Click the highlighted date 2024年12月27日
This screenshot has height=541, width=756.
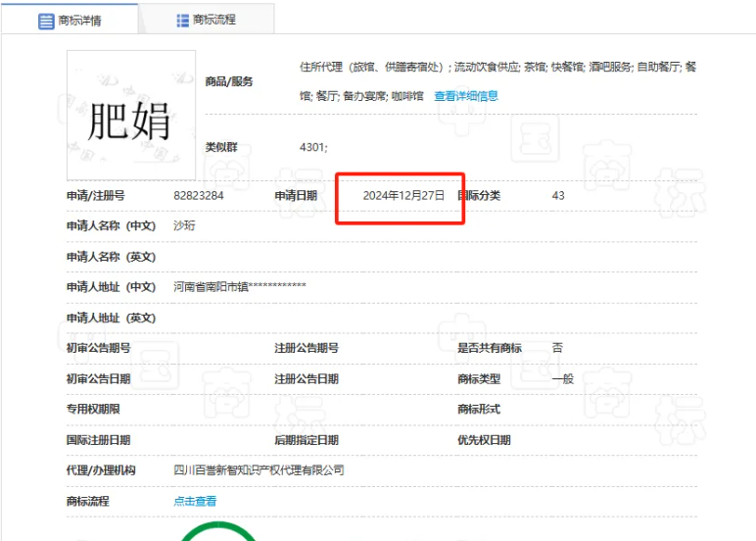point(403,196)
